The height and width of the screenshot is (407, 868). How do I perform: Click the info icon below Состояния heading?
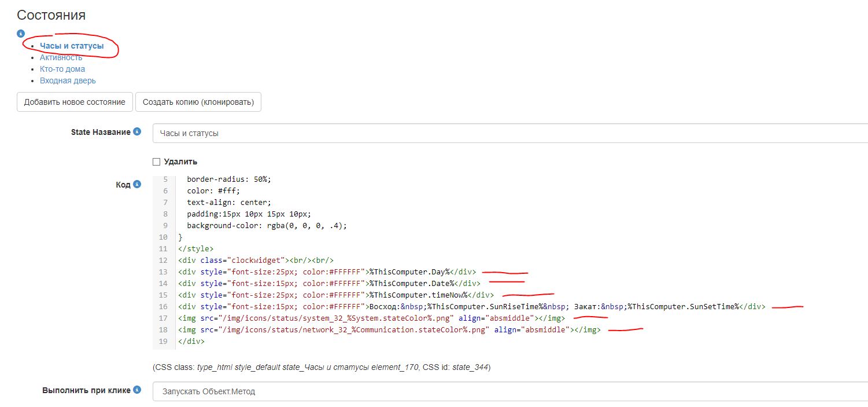pos(21,34)
